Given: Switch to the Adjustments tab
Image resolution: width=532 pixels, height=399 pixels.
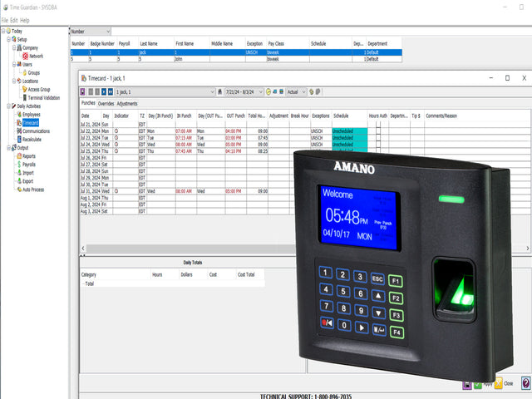Looking at the screenshot, I should [x=127, y=104].
